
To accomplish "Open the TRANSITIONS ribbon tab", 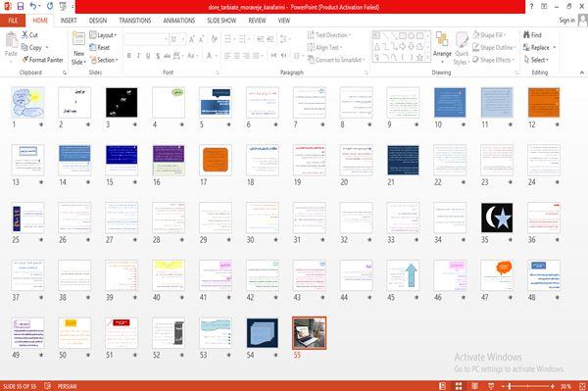I will 134,21.
